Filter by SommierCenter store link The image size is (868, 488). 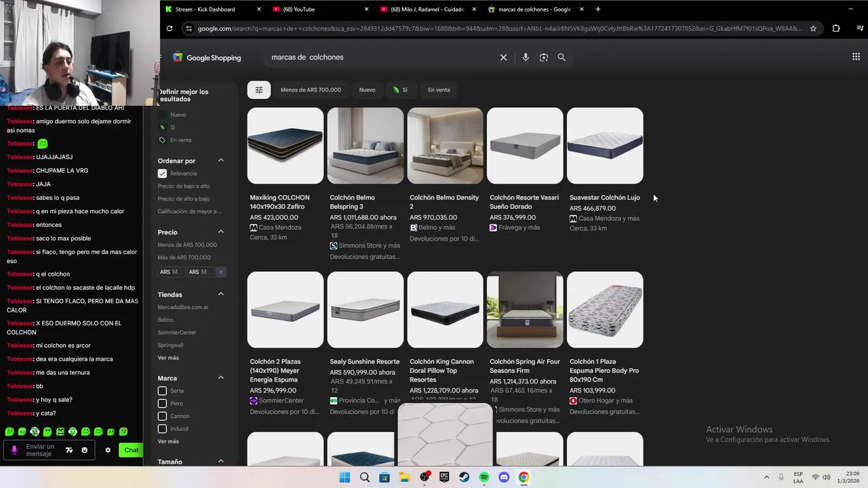tap(177, 333)
